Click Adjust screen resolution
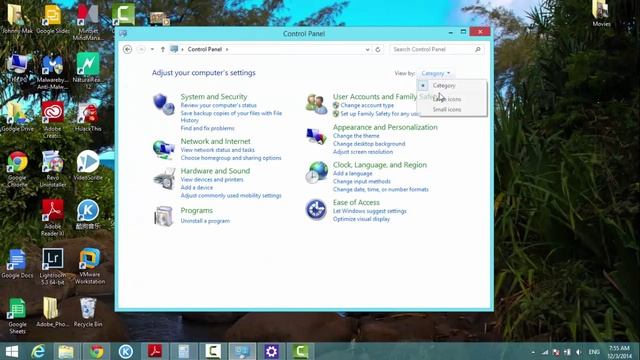The width and height of the screenshot is (640, 360). tap(363, 152)
